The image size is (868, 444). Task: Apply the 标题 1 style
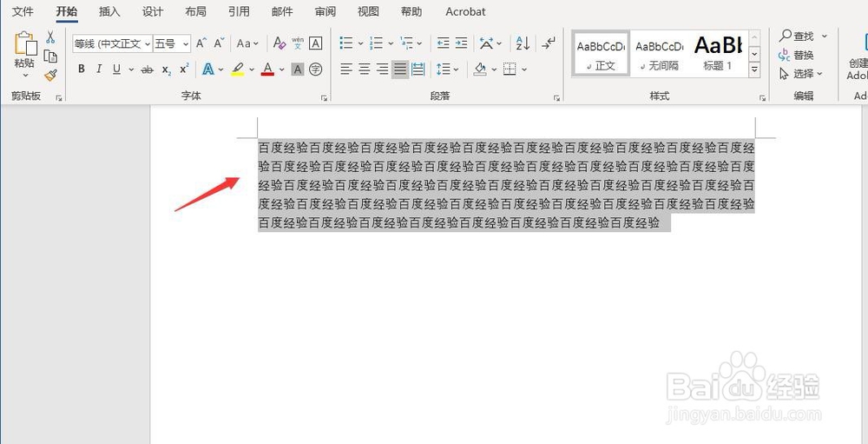point(718,54)
